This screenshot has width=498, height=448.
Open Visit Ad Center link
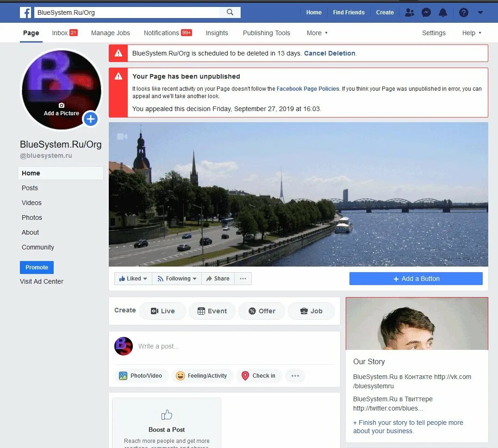click(42, 281)
